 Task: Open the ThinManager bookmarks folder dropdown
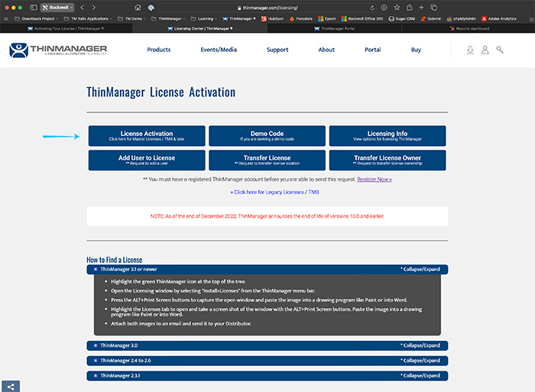click(x=168, y=19)
